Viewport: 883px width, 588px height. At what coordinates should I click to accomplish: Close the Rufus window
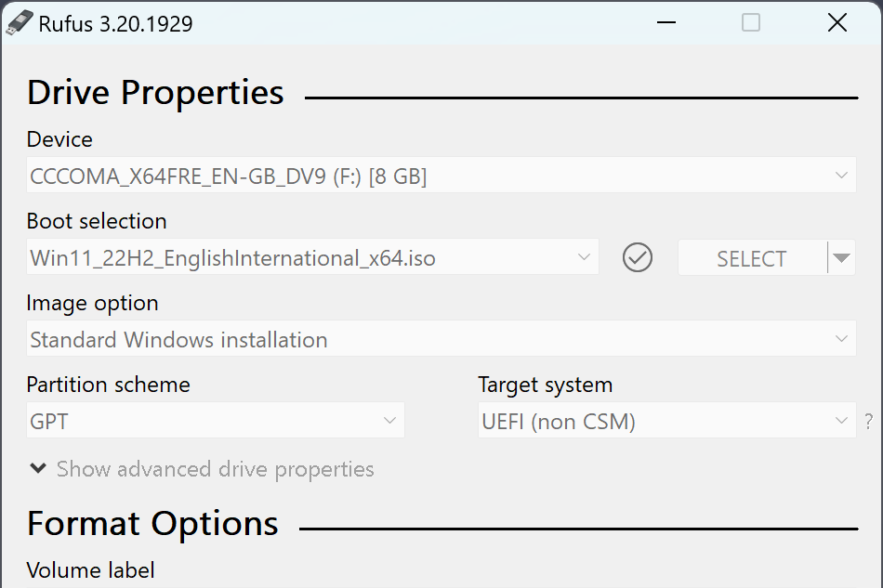(x=837, y=22)
